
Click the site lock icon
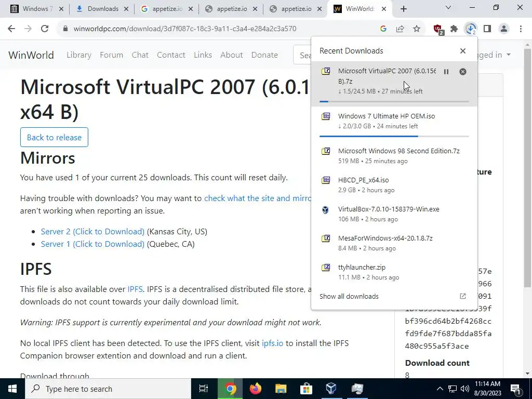tap(65, 29)
